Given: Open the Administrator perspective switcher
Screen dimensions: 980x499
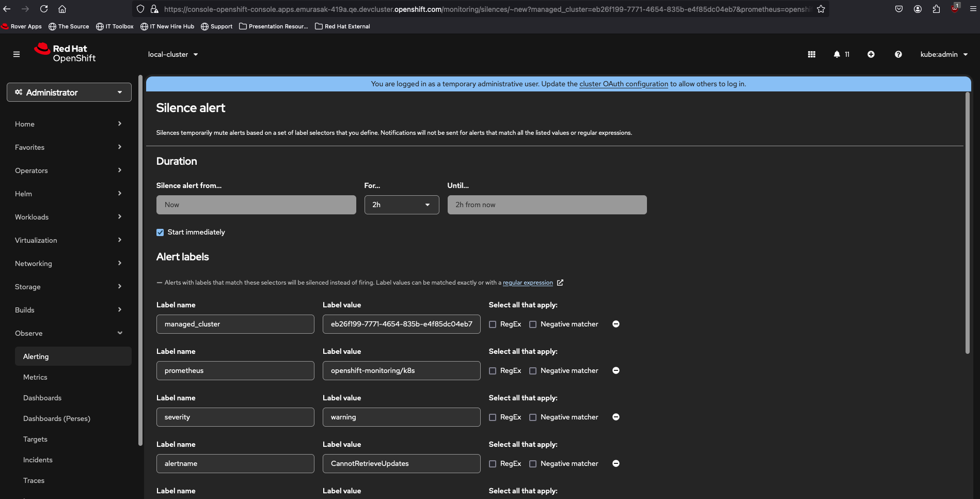Looking at the screenshot, I should (x=69, y=92).
